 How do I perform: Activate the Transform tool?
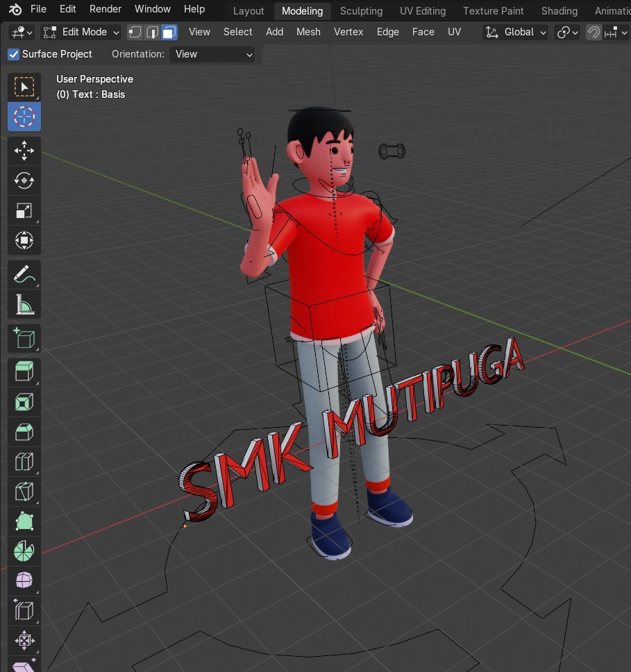24,240
